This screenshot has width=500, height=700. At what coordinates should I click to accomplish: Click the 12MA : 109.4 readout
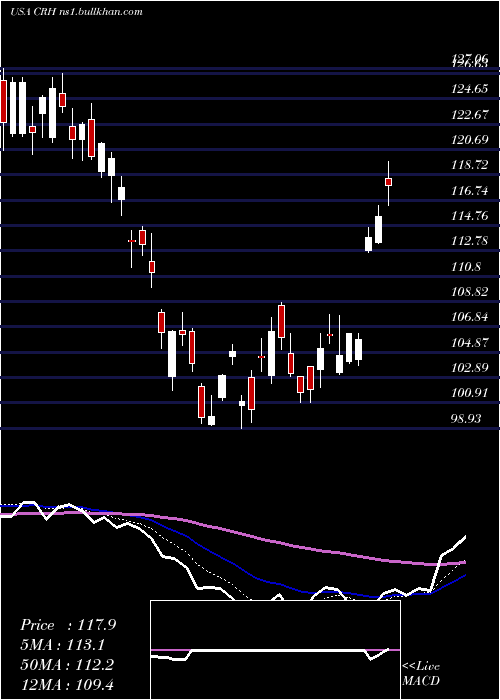pyautogui.click(x=67, y=684)
